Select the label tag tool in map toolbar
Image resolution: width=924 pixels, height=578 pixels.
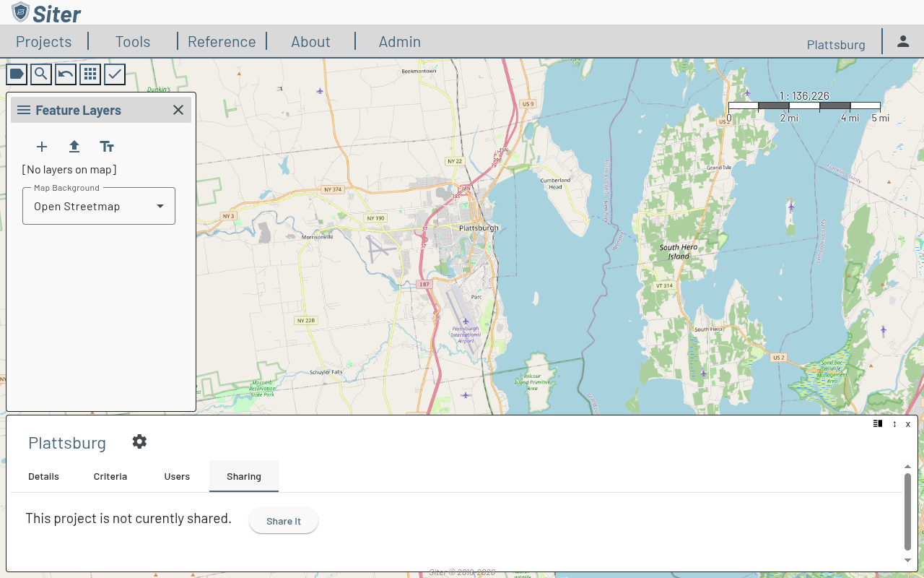click(17, 74)
